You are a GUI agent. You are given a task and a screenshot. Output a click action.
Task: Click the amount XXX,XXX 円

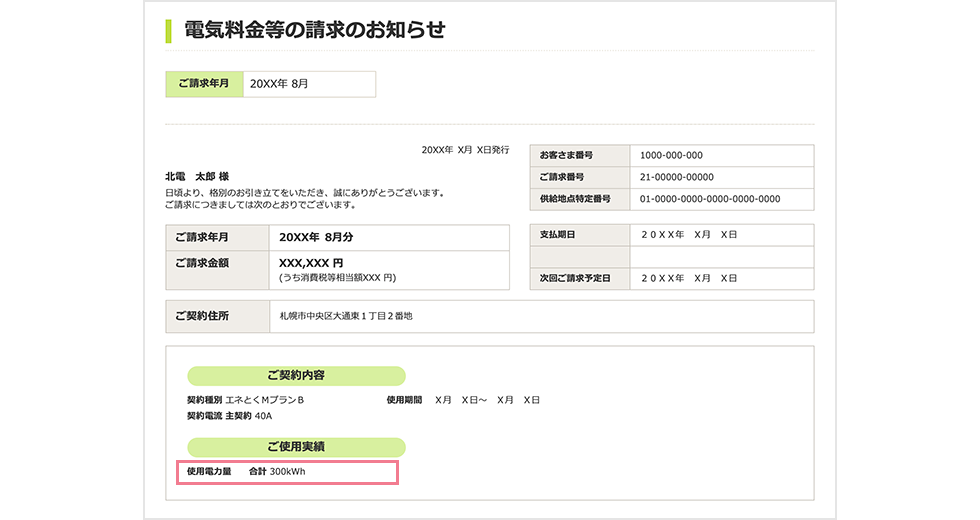click(311, 263)
